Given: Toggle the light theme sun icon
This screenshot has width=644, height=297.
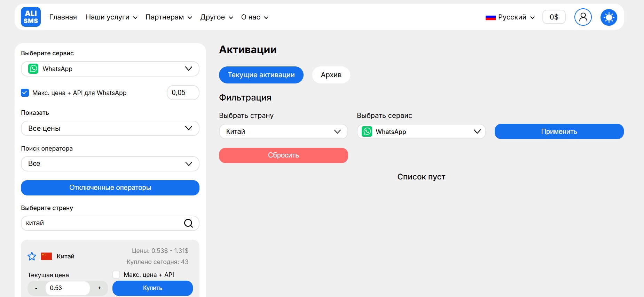Looking at the screenshot, I should (x=608, y=17).
